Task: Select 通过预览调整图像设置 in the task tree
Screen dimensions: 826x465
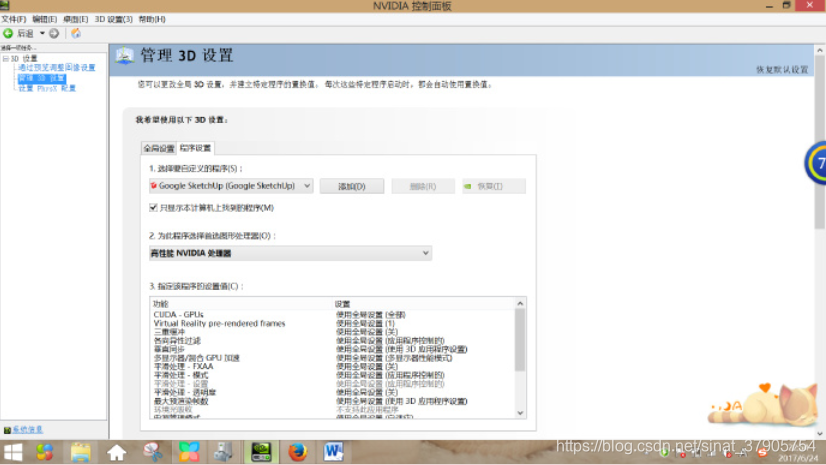Action: coord(57,68)
